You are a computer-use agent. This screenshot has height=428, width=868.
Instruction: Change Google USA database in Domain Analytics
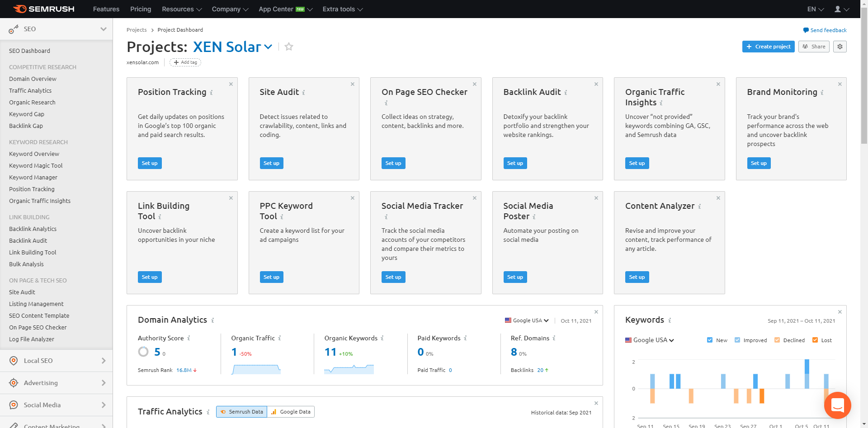click(x=527, y=320)
